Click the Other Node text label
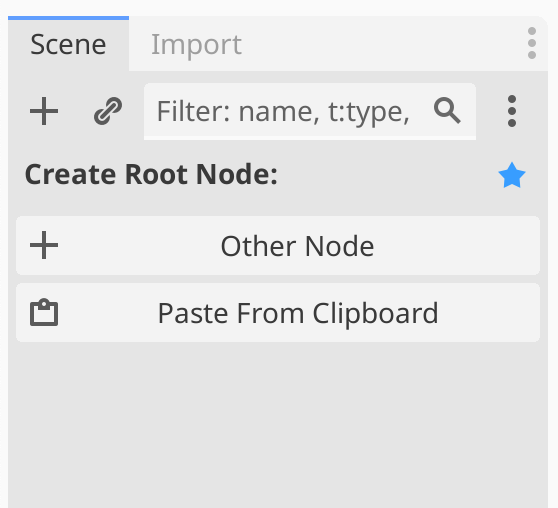This screenshot has width=558, height=508. (298, 246)
